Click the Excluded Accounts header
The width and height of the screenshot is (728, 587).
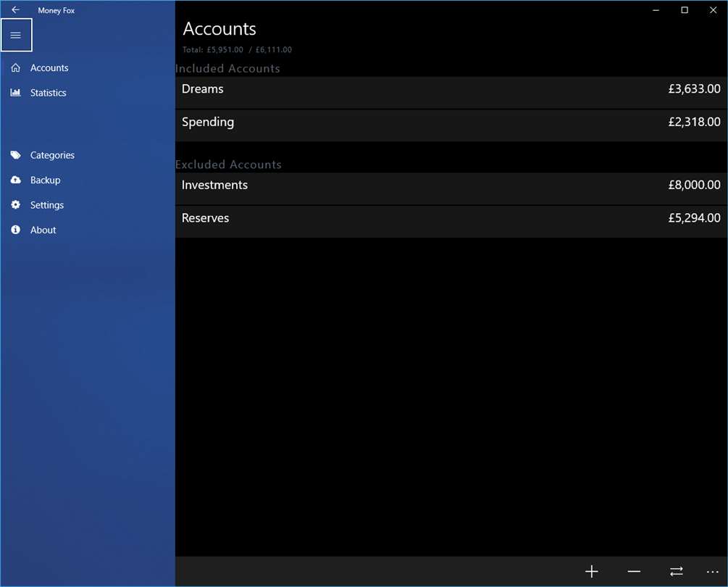228,165
